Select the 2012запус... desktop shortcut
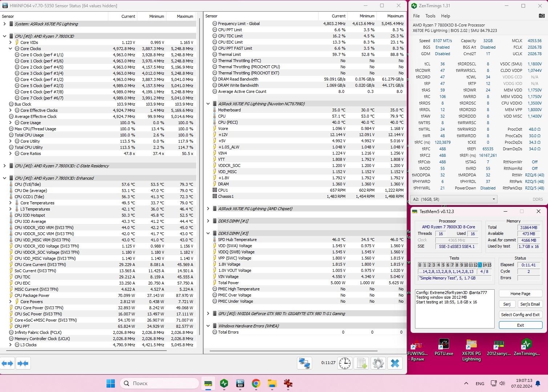Viewport: 548px width, 392px height. 499,347
